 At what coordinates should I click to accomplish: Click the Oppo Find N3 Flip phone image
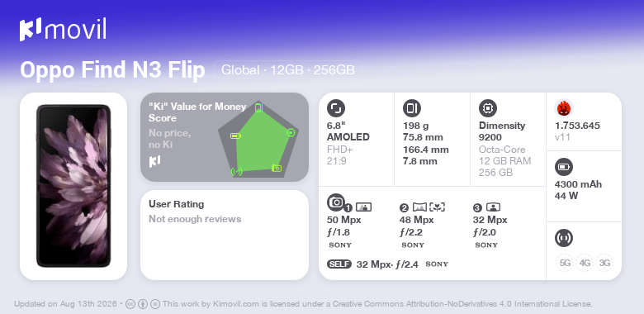tap(73, 186)
